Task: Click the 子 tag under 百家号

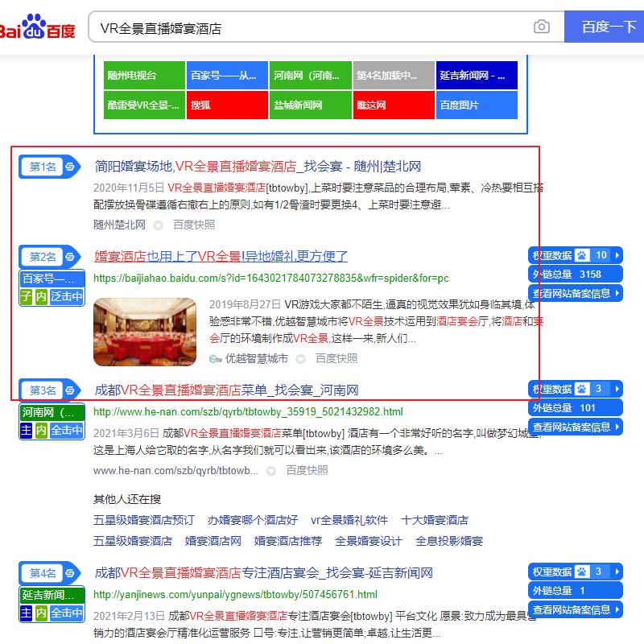Action: coord(27,296)
